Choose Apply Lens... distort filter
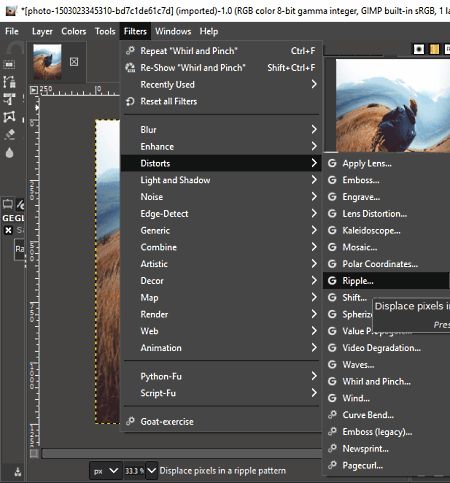Image resolution: width=450 pixels, height=483 pixels. point(387,163)
